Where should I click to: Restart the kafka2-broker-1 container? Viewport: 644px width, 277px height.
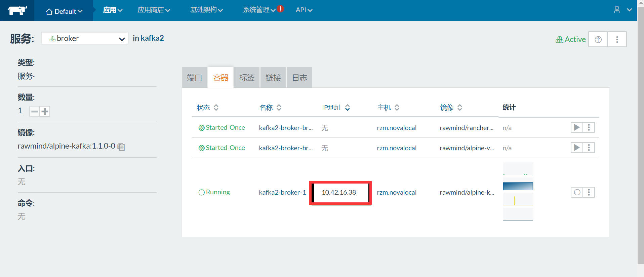point(577,192)
